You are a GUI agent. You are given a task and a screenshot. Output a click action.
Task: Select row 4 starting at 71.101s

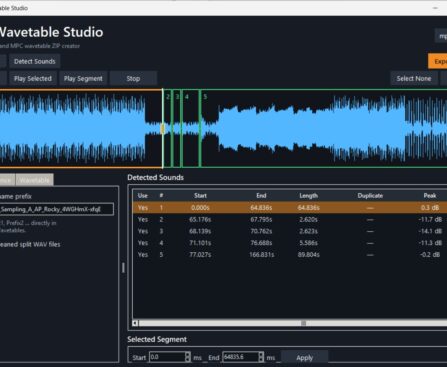(x=290, y=243)
